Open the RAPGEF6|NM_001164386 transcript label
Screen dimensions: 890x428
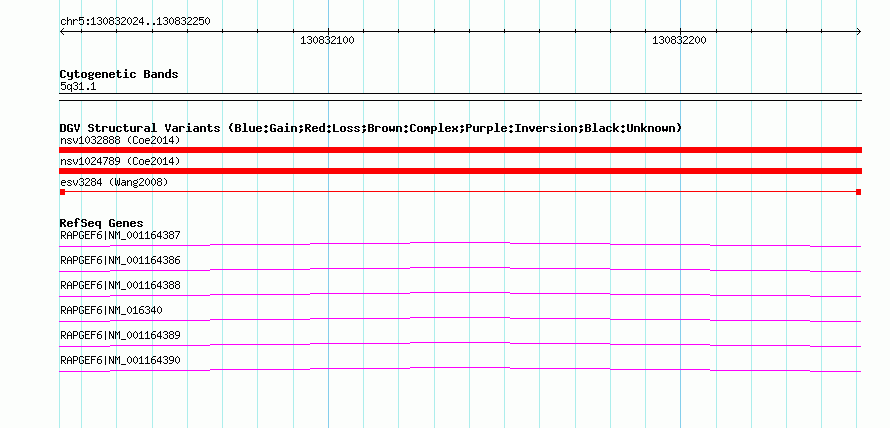120,261
